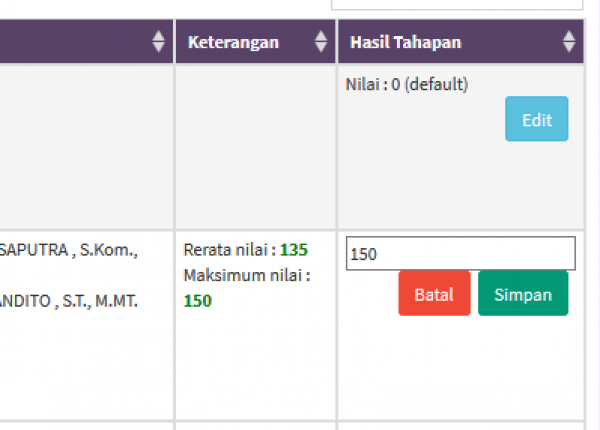Save the value with the green Simpan button
Screen dimensions: 600x430
(x=523, y=293)
